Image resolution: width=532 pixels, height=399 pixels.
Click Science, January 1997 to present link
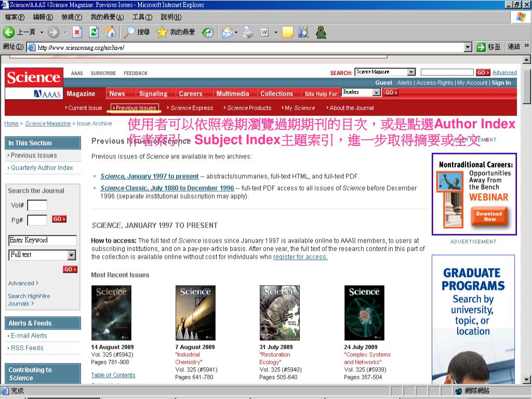149,177
